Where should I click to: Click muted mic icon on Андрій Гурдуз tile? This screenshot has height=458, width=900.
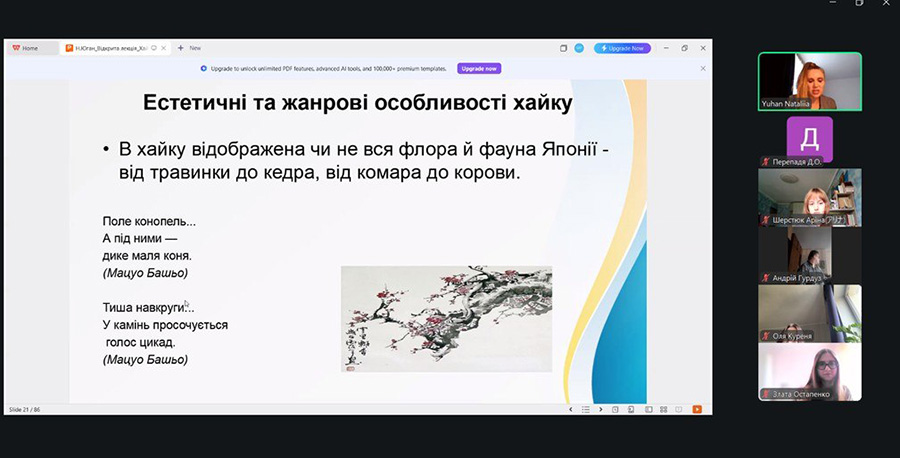pyautogui.click(x=765, y=278)
